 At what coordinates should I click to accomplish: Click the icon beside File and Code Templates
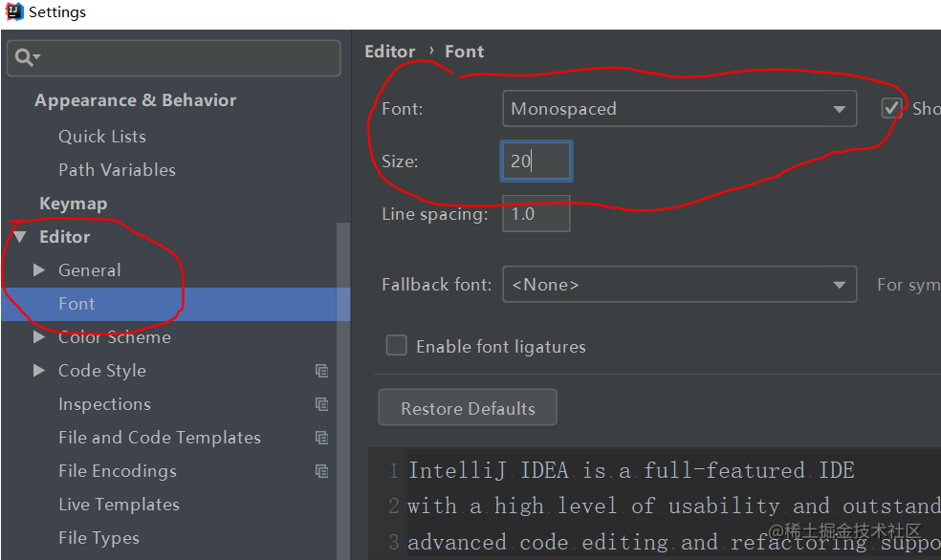pyautogui.click(x=321, y=439)
